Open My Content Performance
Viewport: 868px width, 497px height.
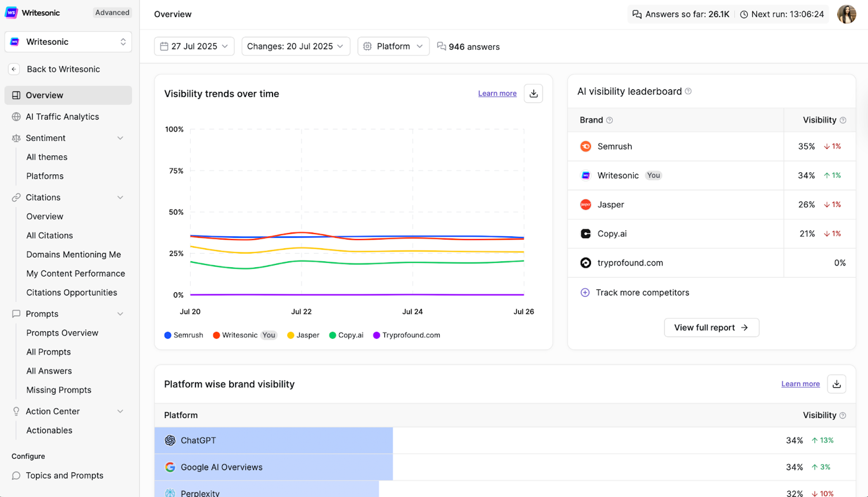75,274
